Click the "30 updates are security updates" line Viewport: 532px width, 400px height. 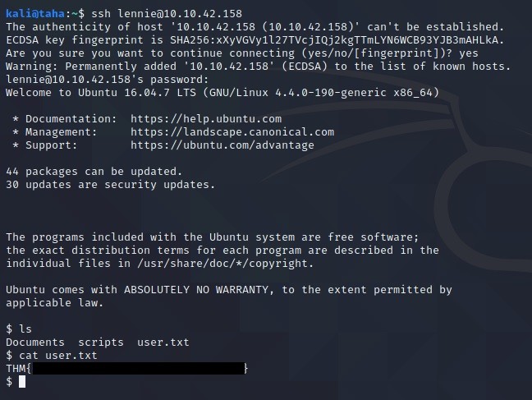pos(111,185)
